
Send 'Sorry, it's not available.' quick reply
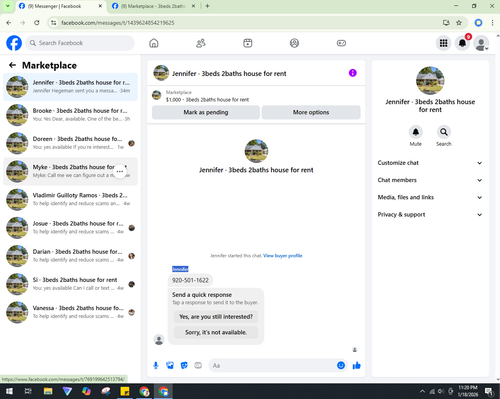pyautogui.click(x=216, y=332)
